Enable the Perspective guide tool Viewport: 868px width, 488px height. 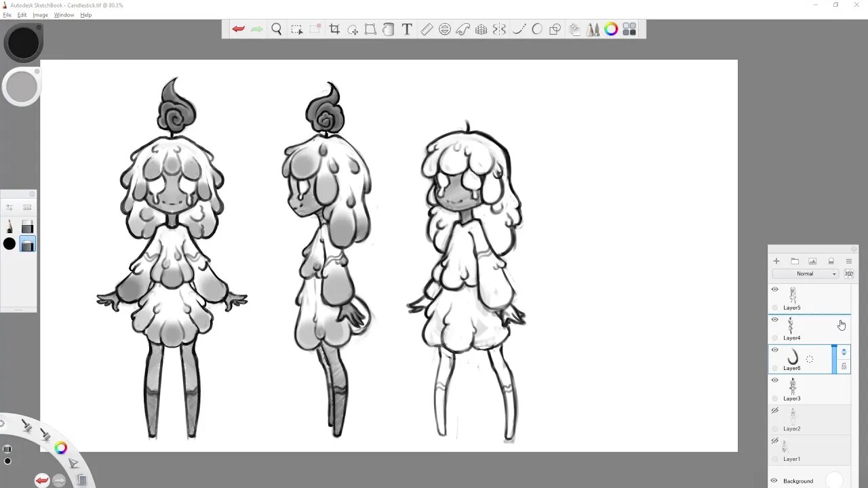(x=481, y=29)
